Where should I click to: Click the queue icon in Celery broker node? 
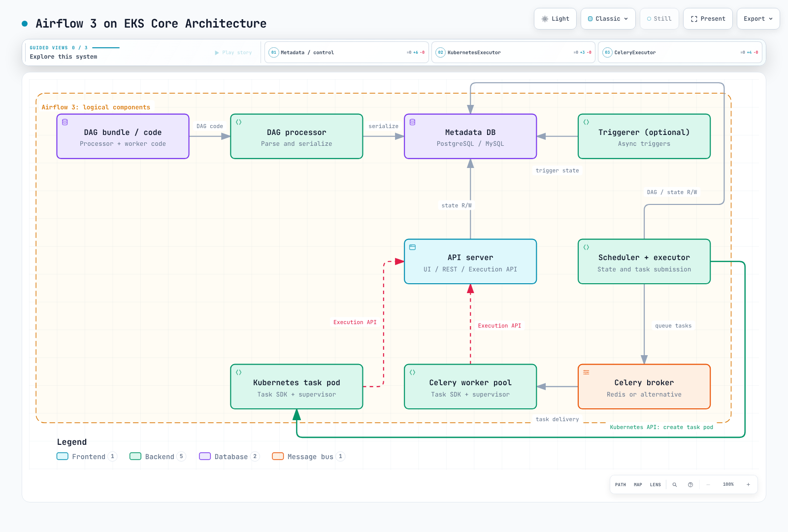(x=587, y=372)
